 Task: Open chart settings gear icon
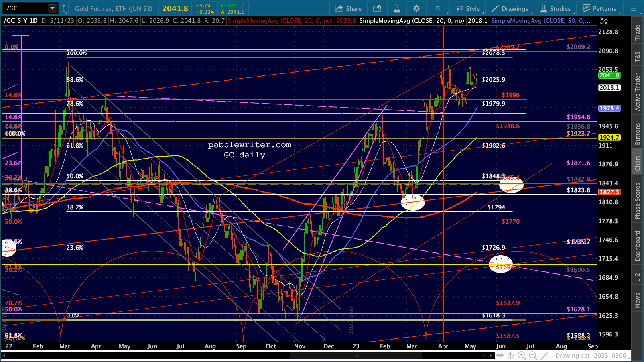pos(416,8)
